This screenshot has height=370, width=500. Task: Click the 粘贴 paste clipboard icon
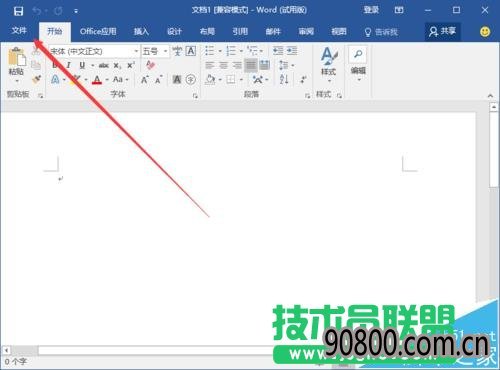[x=17, y=57]
